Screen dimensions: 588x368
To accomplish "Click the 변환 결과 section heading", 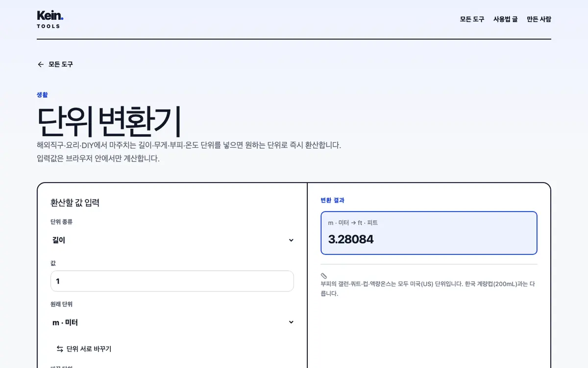I will pyautogui.click(x=332, y=200).
